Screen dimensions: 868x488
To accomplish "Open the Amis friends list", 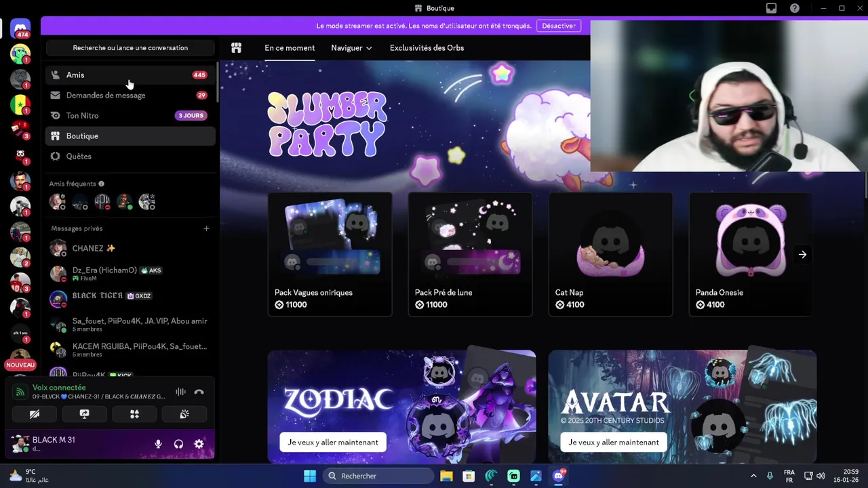I will coord(130,75).
